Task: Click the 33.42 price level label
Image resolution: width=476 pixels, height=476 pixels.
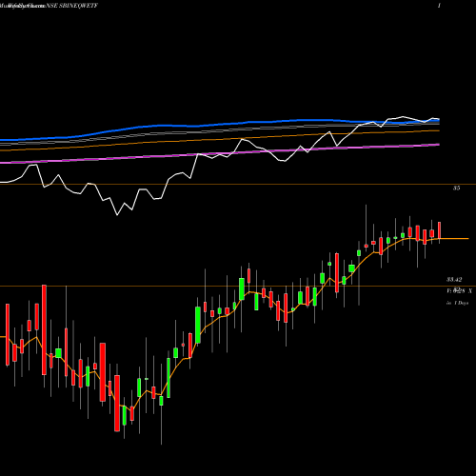Action: (x=454, y=280)
